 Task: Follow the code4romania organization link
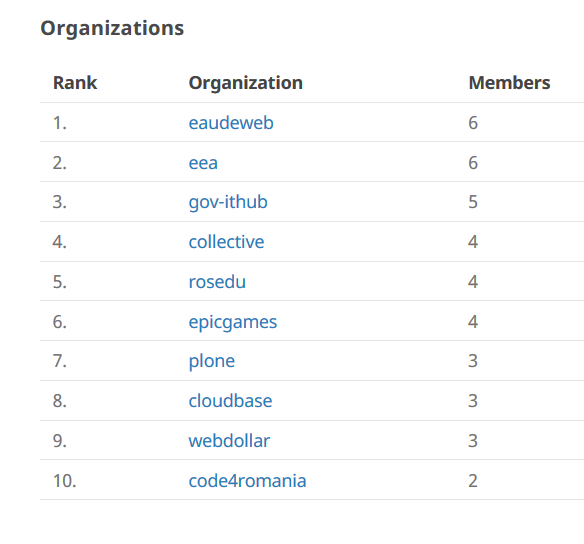click(x=247, y=481)
